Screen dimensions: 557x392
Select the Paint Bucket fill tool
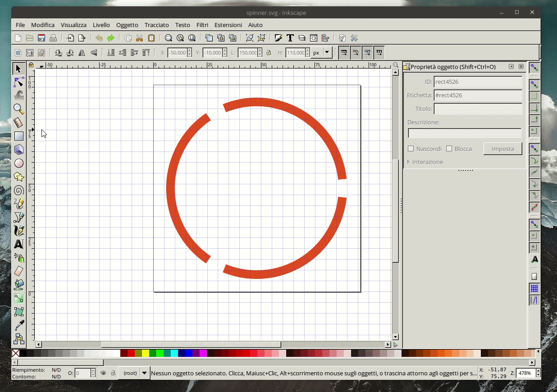pos(18,285)
